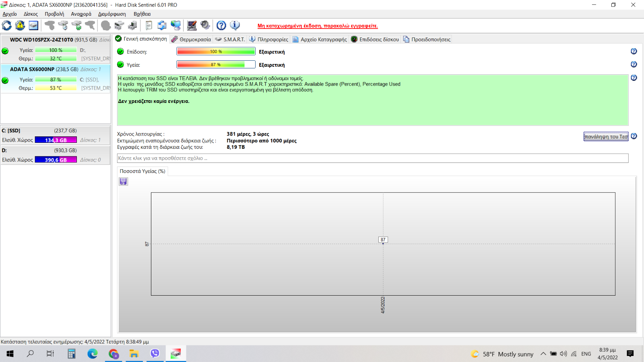
Task: Click the network computers toolbar icon
Action: (x=175, y=26)
